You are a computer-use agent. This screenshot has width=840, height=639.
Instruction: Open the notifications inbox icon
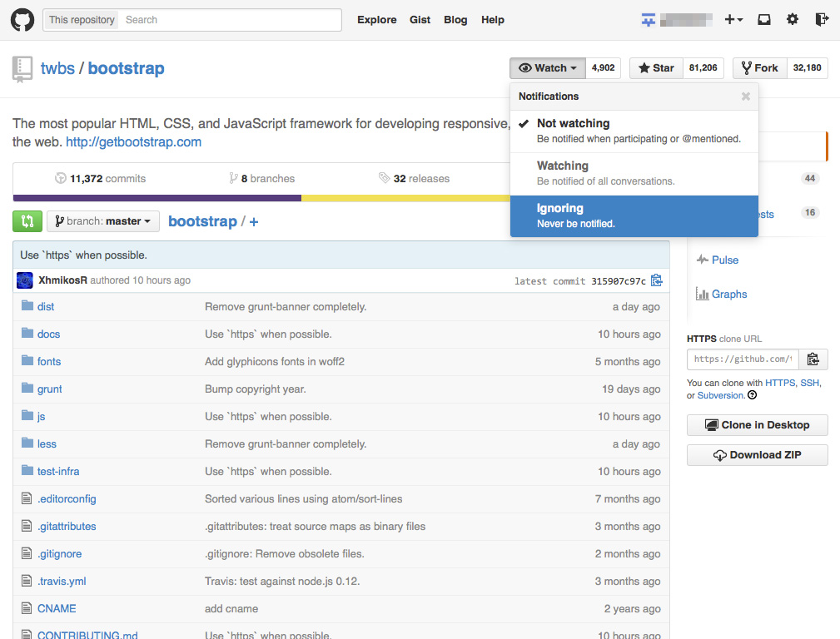pos(763,20)
